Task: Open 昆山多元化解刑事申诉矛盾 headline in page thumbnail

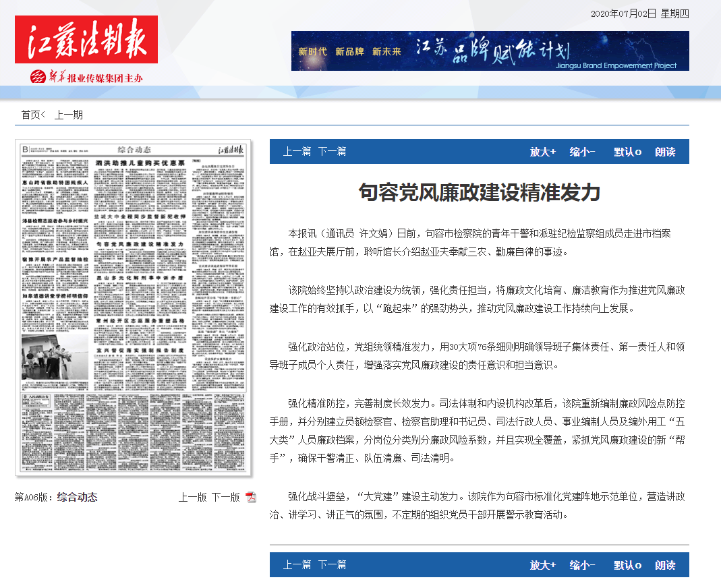Action: [140, 278]
